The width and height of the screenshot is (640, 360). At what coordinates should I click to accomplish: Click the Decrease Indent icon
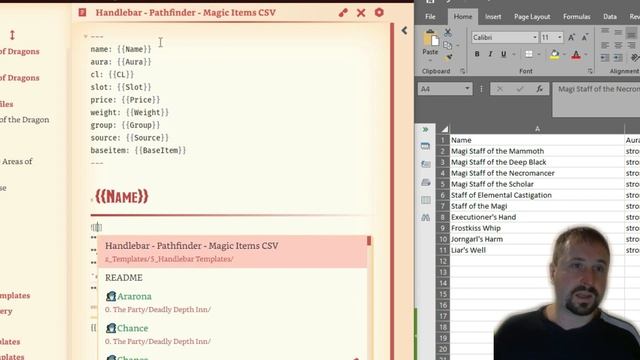[x=605, y=58]
